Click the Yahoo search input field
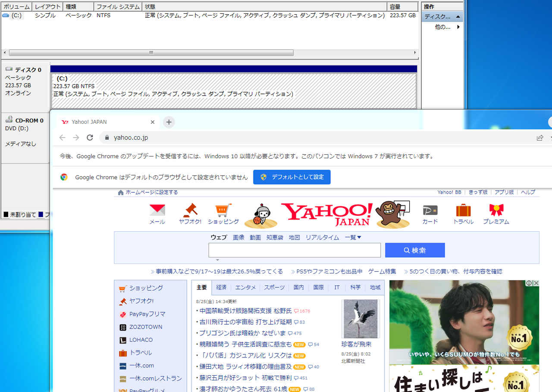Viewport: 552px width, 392px height. [295, 250]
